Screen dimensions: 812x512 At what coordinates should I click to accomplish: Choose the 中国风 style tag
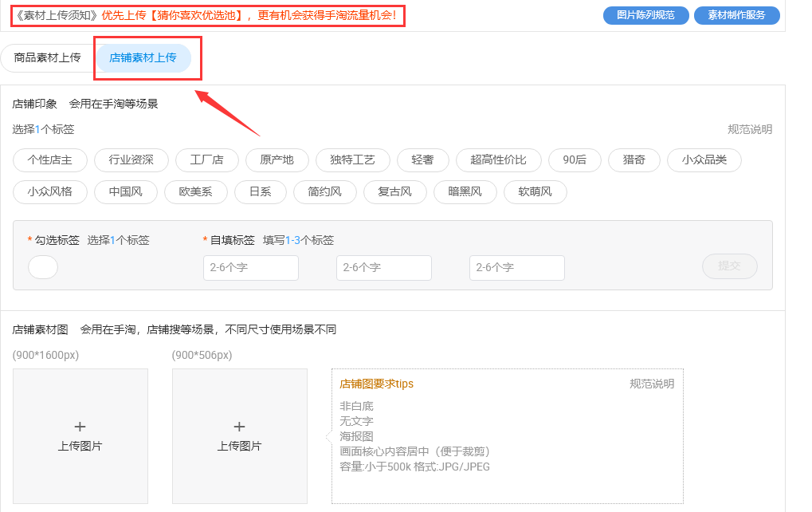point(125,192)
